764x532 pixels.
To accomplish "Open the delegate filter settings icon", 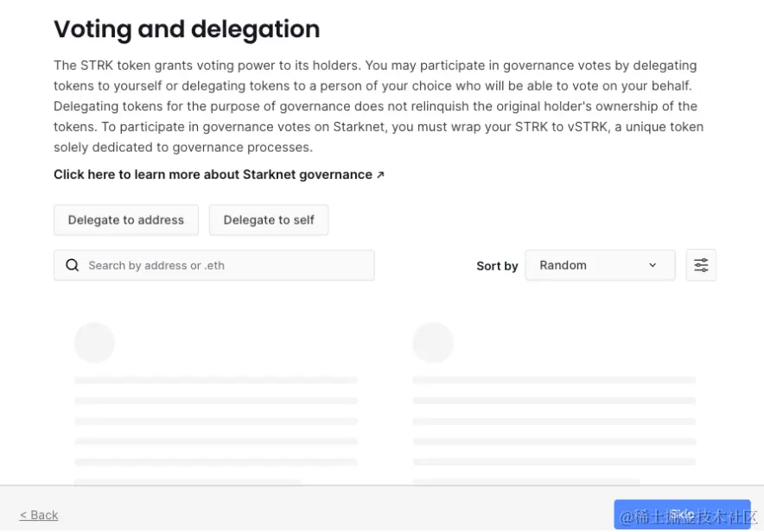I will (701, 265).
